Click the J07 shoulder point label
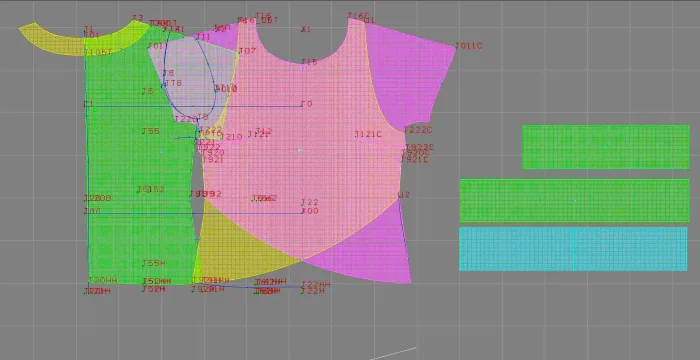Image resolution: width=700 pixels, height=360 pixels. pos(247,51)
